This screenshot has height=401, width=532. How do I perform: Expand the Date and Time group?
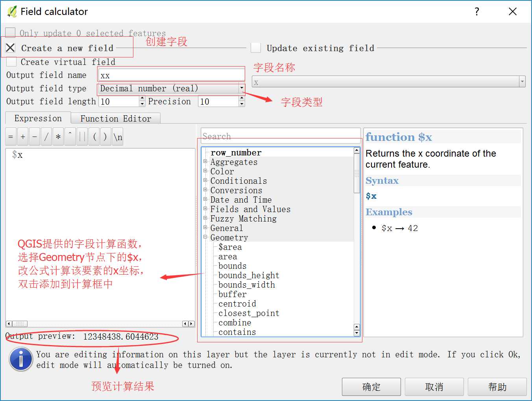(205, 199)
